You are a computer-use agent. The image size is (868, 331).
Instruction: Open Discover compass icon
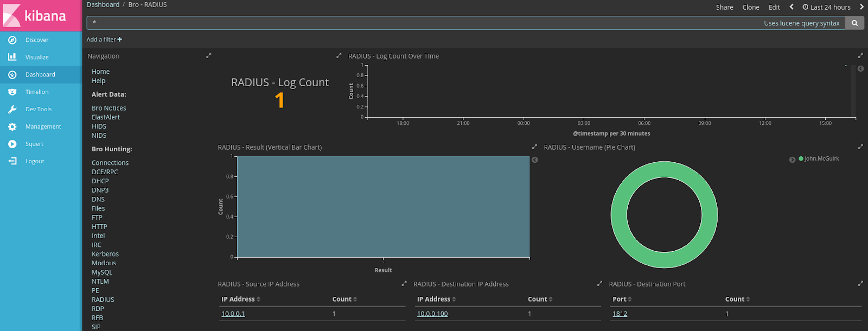point(12,40)
